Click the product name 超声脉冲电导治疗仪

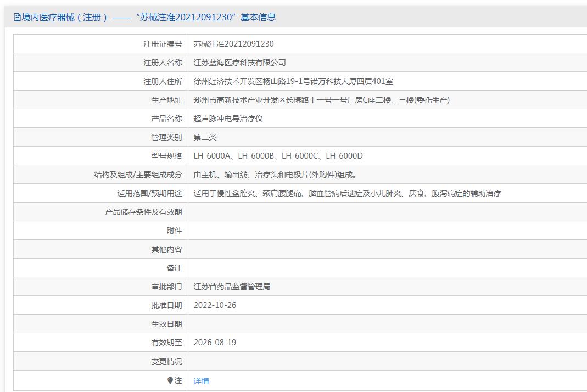(228, 119)
